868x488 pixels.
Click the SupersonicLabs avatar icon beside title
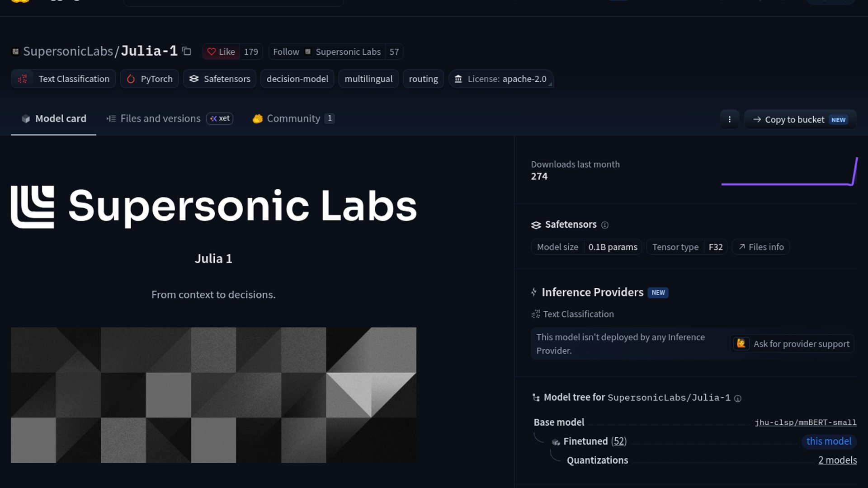[15, 52]
